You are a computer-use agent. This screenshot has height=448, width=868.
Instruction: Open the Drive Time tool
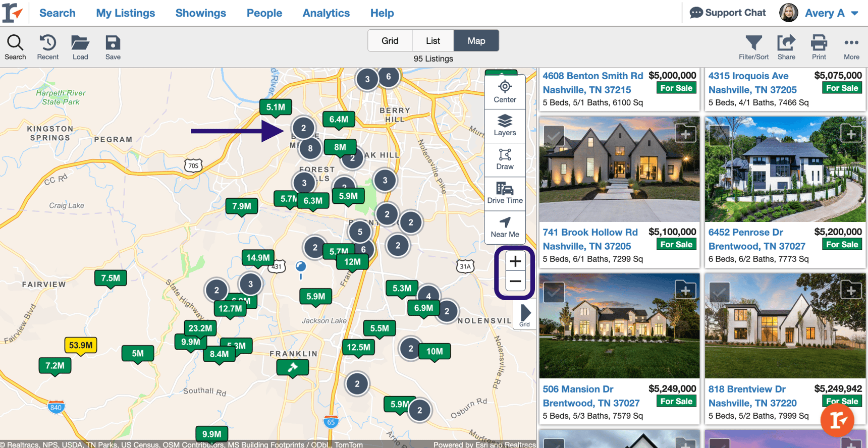click(505, 193)
